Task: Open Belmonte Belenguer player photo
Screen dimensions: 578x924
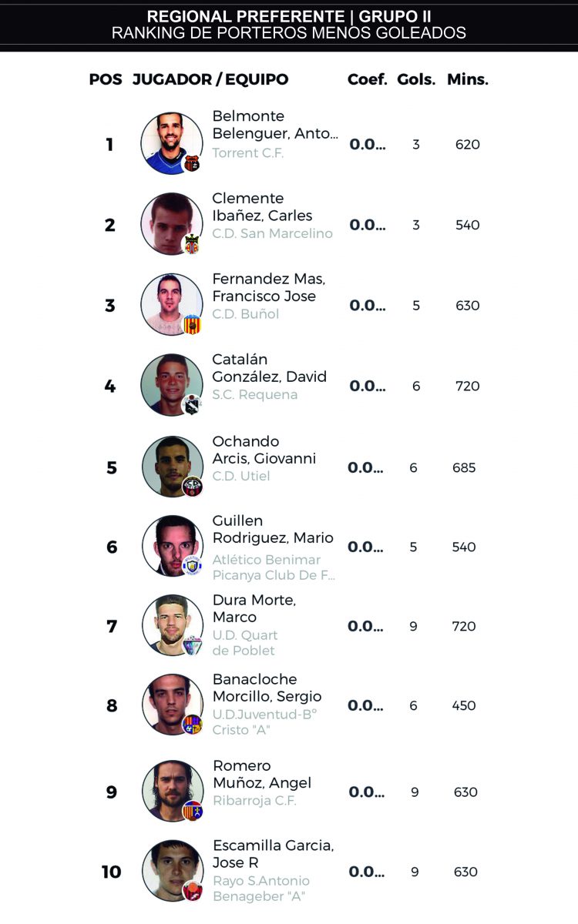Action: 170,143
